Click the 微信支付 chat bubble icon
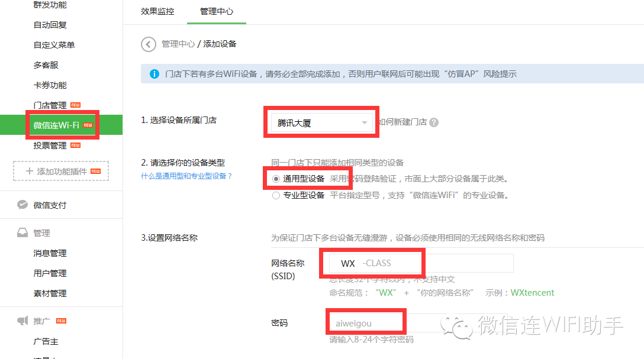 [22, 205]
